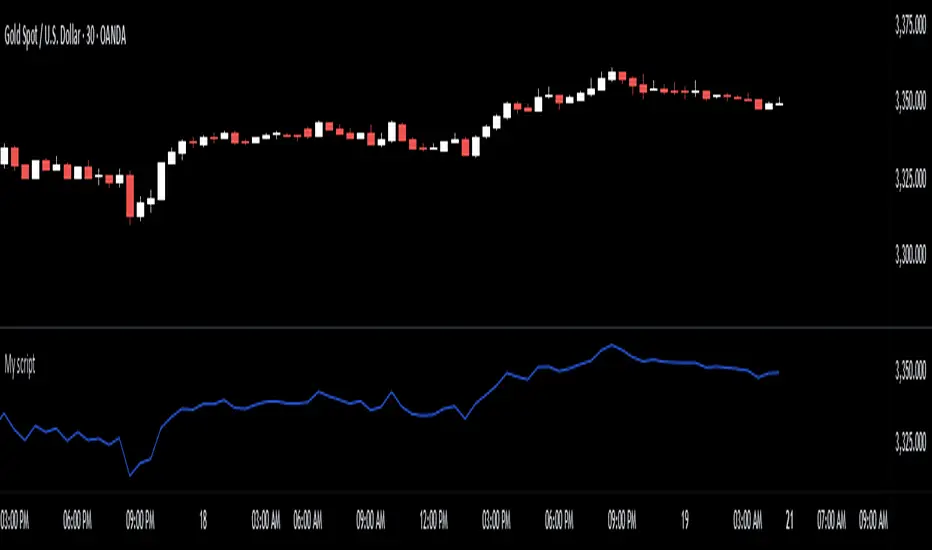Click the 03:00 AM label following date 18
Viewport: 932px width, 550px height.
point(266,521)
